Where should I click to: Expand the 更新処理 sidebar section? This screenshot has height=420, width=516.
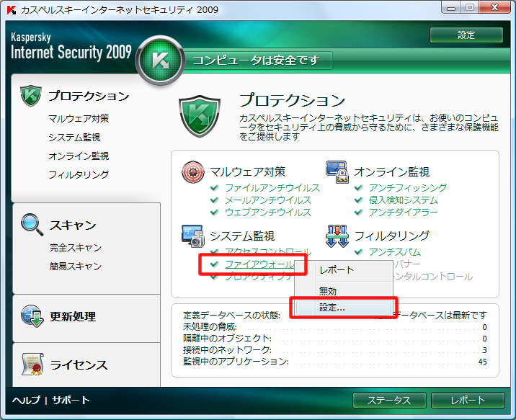[x=73, y=316]
